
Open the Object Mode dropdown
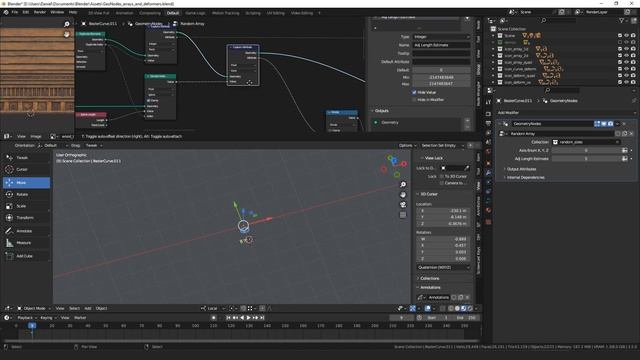(x=34, y=309)
